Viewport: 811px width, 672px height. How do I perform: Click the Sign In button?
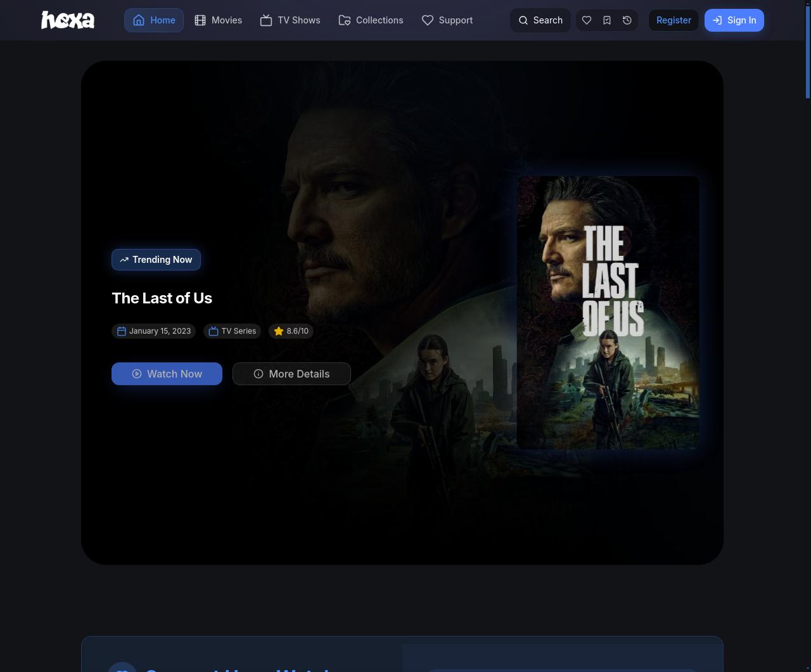coord(734,20)
